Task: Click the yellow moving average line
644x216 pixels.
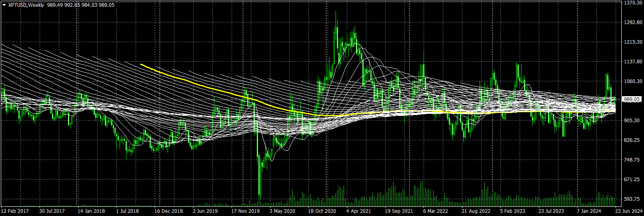Action: (x=200, y=85)
